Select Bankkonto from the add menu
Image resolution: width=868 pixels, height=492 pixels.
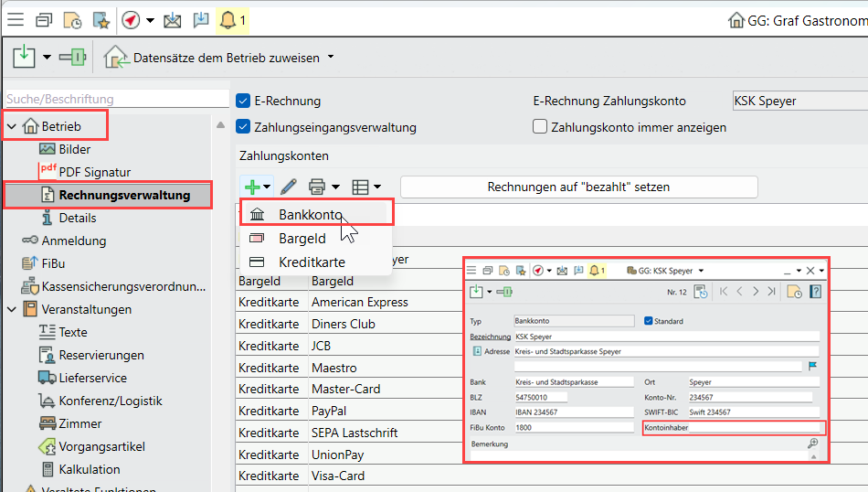(310, 215)
